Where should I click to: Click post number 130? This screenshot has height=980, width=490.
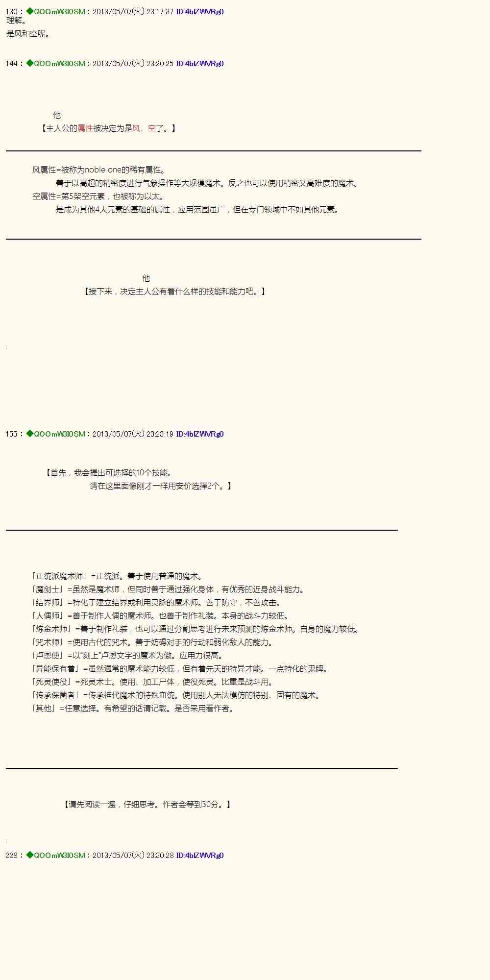(11, 11)
